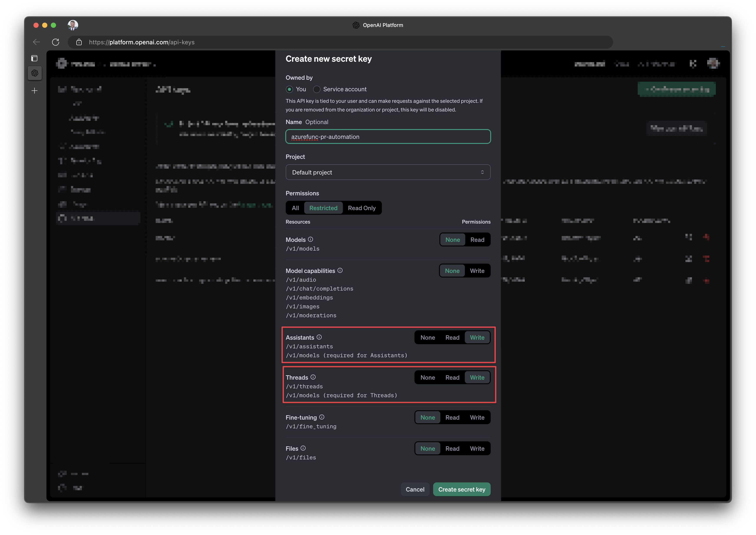Image resolution: width=756 pixels, height=535 pixels.
Task: Click info icon next to Model capabilities
Action: pos(340,270)
